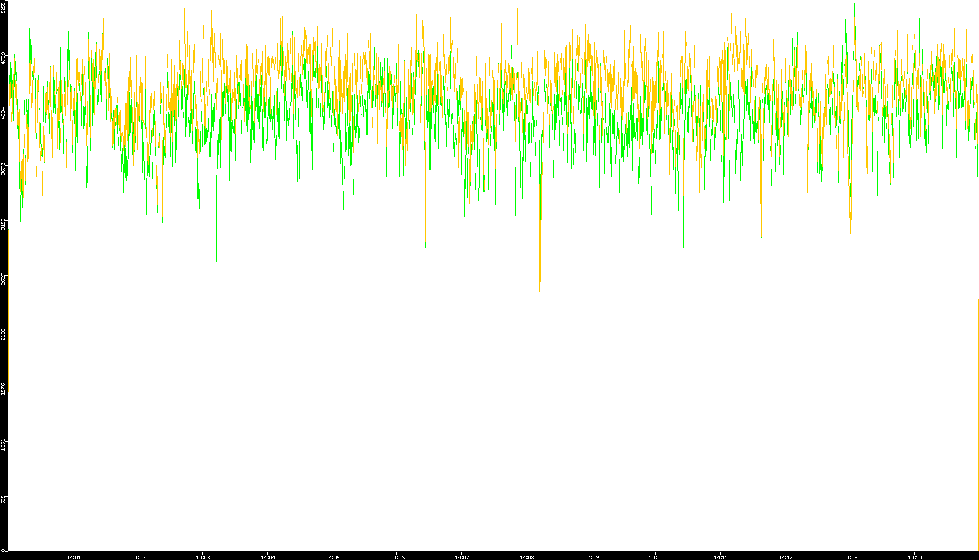Click the 14:03 label on the time axis
The width and height of the screenshot is (979, 560).
pyautogui.click(x=203, y=557)
